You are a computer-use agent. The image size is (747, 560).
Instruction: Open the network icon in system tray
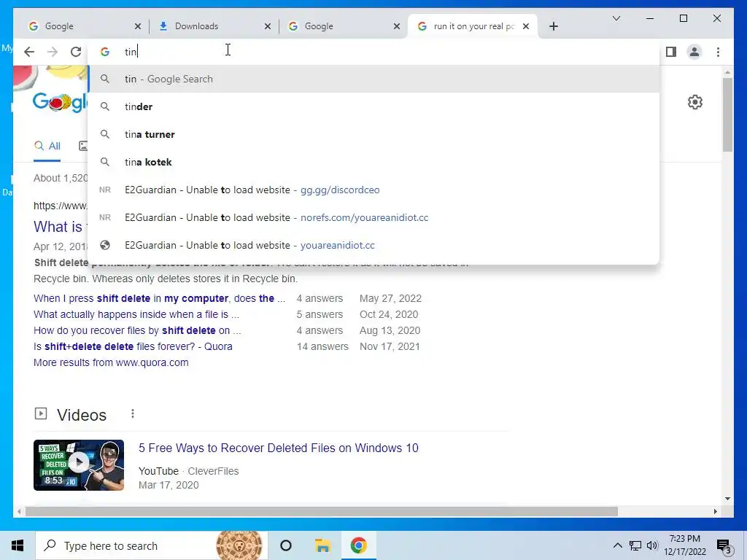coord(635,545)
